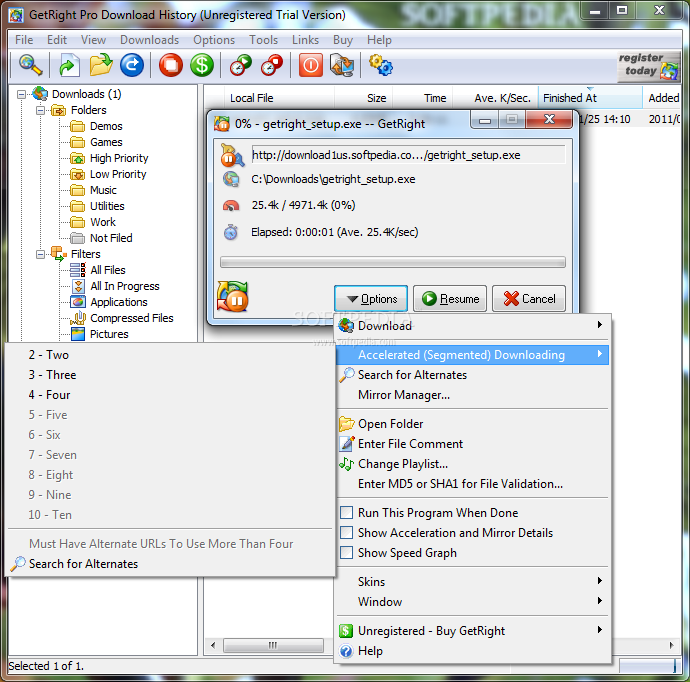This screenshot has height=682, width=690.
Task: Click the paused URL icon beside address
Action: (232, 155)
